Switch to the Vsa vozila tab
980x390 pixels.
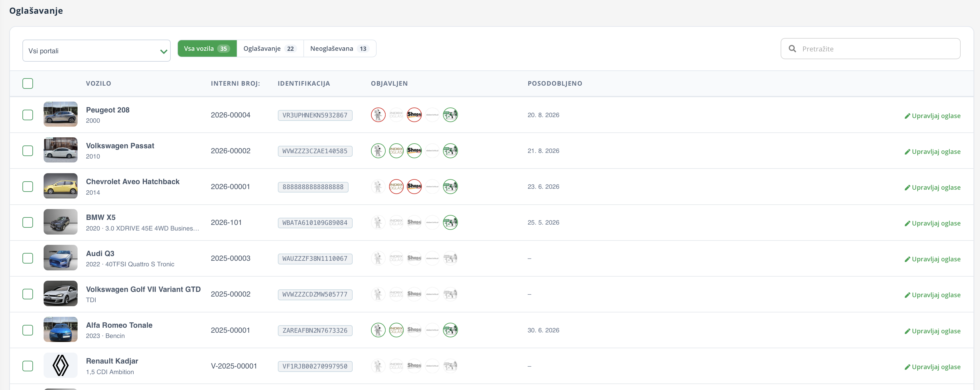point(207,49)
